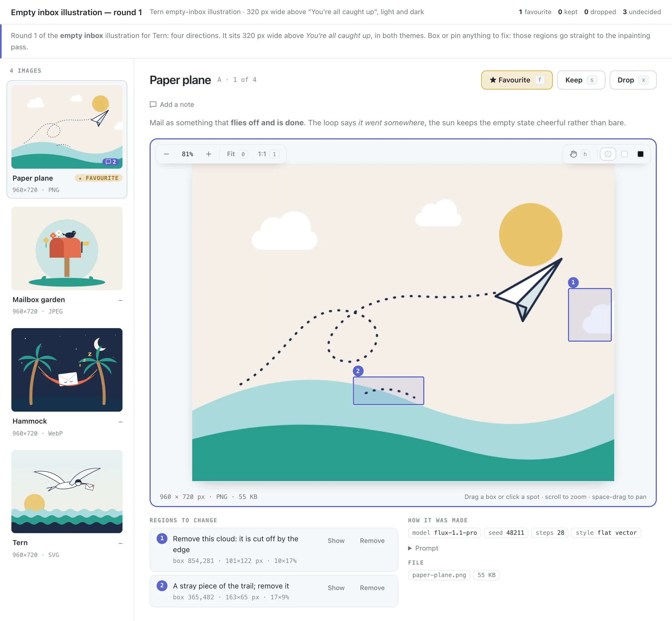672x621 pixels.
Task: Select the Hammock thumbnail
Action: pos(67,370)
